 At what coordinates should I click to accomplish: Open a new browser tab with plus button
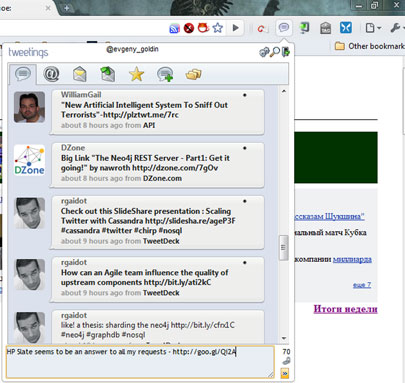coord(67,8)
